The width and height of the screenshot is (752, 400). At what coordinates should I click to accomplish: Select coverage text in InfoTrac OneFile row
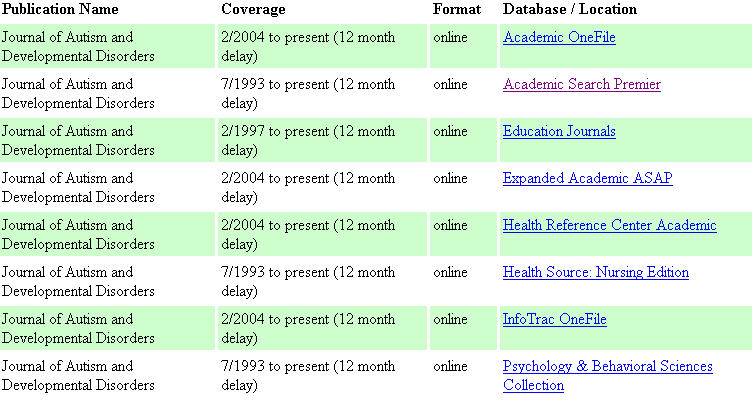click(308, 329)
